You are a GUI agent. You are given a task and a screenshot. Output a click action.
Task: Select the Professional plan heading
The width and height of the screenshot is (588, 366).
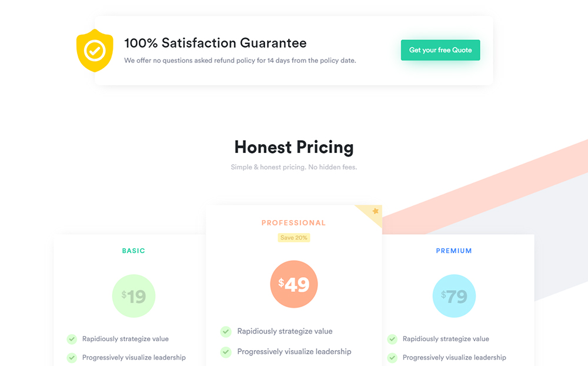293,223
